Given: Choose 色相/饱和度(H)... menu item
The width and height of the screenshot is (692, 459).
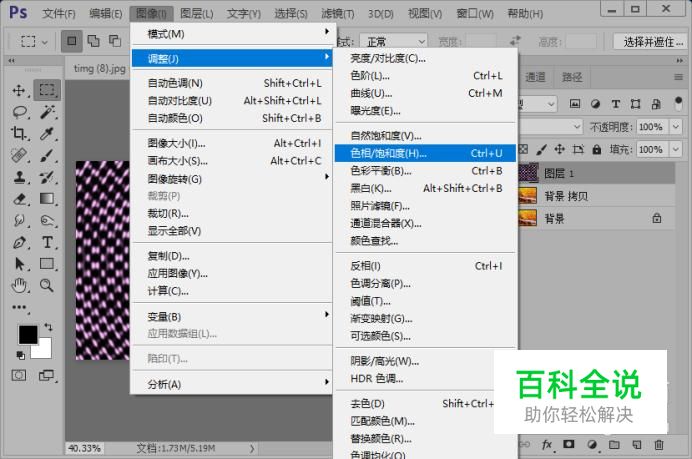Looking at the screenshot, I should (x=425, y=153).
